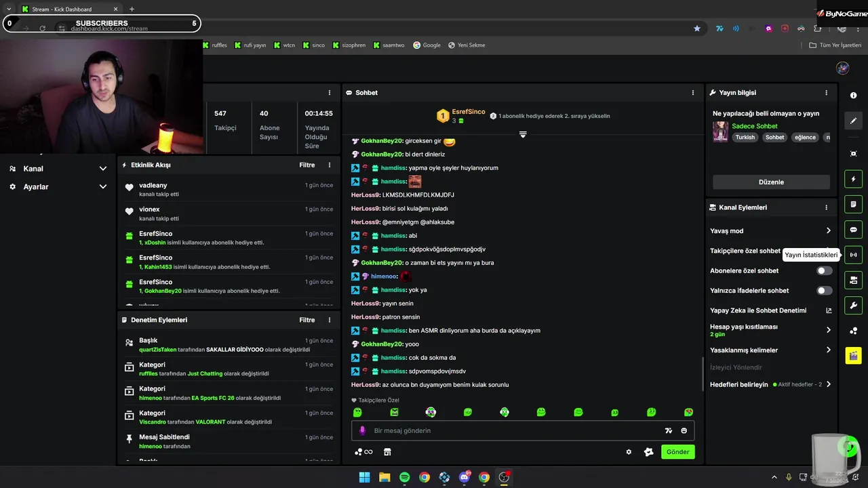Click the Turkish tag in Yayın bilgisi

[745, 138]
